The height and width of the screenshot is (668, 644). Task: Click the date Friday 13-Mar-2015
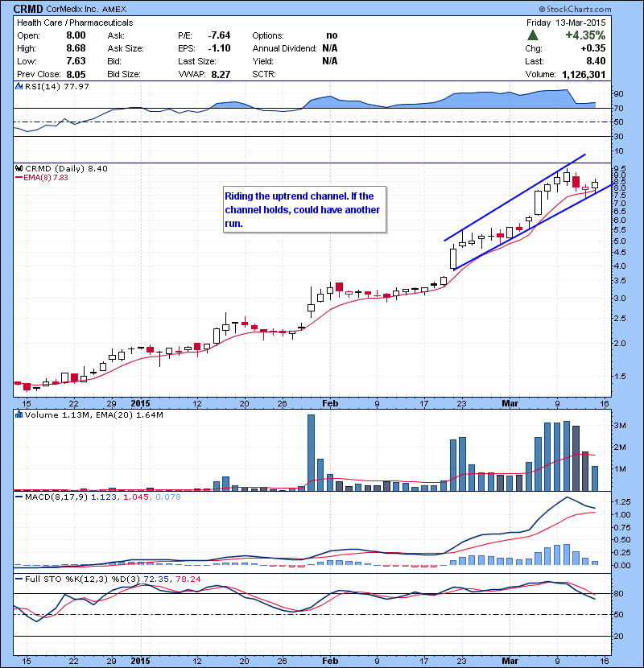[566, 23]
